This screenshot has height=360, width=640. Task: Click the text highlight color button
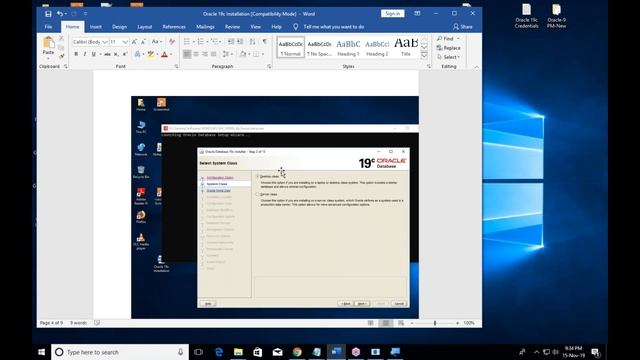151,54
